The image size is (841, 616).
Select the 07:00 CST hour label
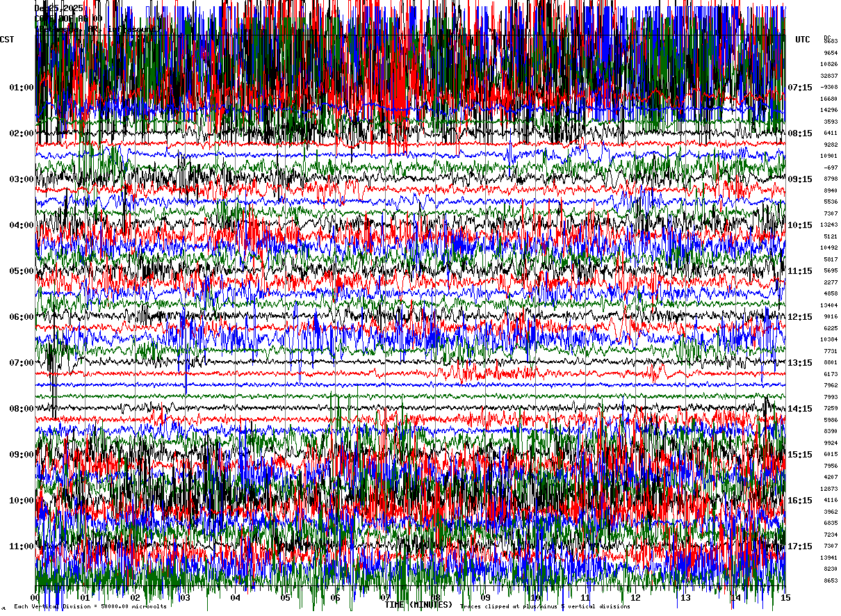pyautogui.click(x=22, y=363)
